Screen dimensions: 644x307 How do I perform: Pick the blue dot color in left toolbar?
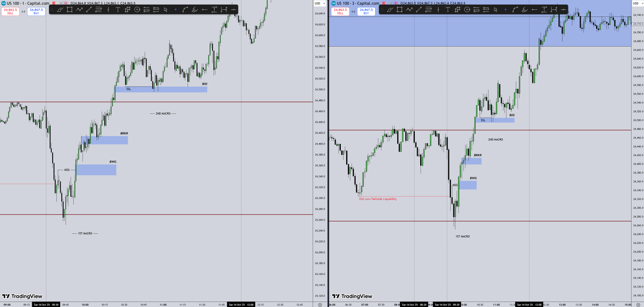175,10
